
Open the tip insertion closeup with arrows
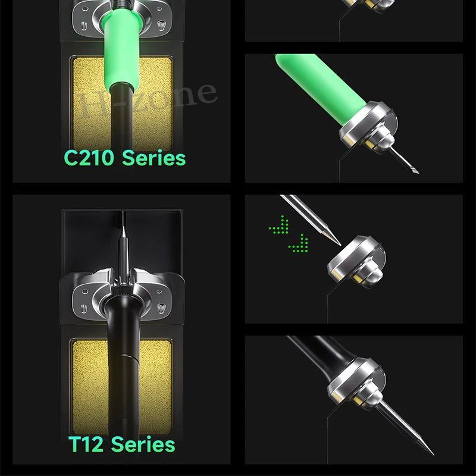pyautogui.click(x=354, y=259)
